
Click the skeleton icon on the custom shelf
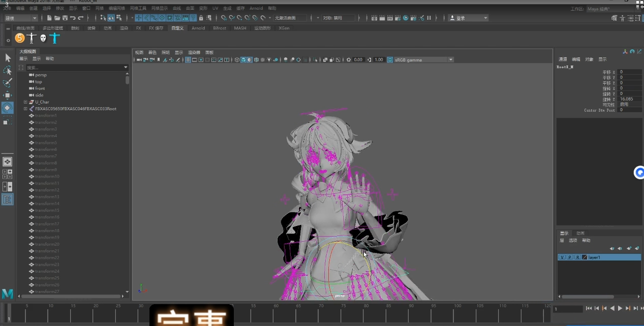pos(32,38)
